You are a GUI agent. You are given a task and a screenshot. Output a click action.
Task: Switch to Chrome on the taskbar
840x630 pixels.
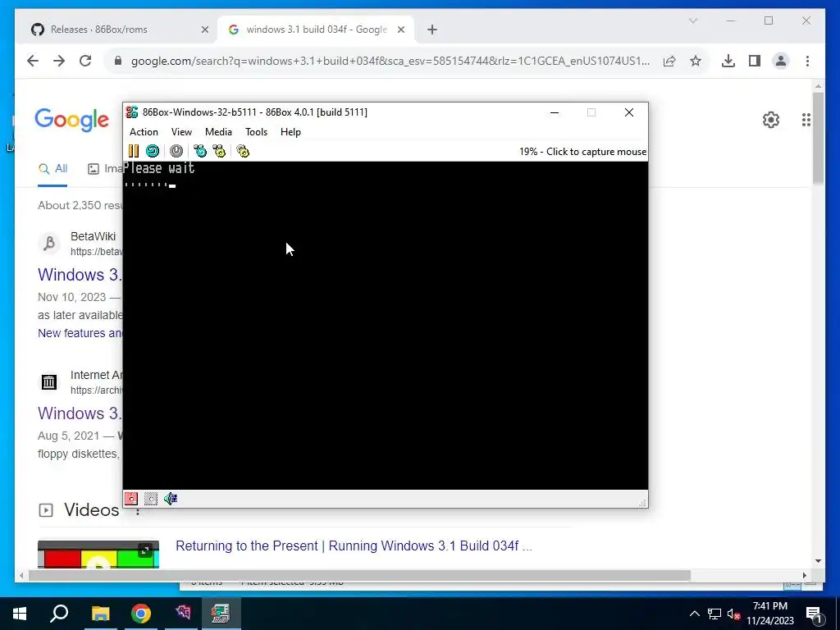click(141, 614)
